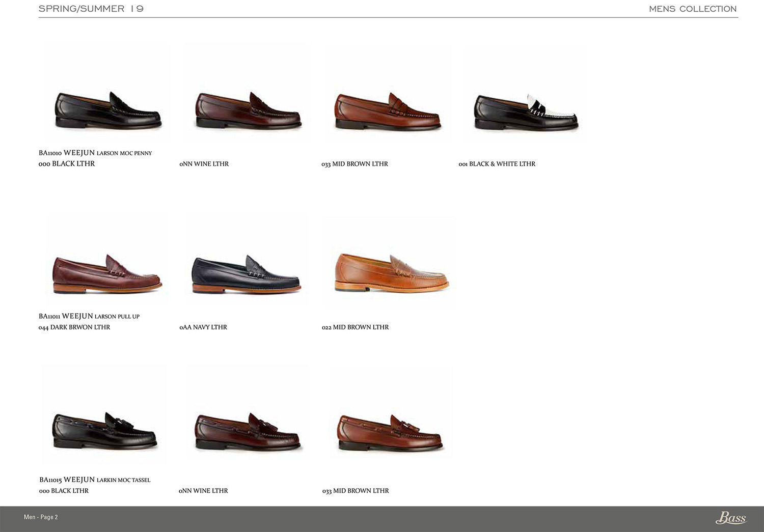Click 'BA11015 WEEJUN LARKIN MOC TASSEL' title
The height and width of the screenshot is (532, 764).
(95, 480)
